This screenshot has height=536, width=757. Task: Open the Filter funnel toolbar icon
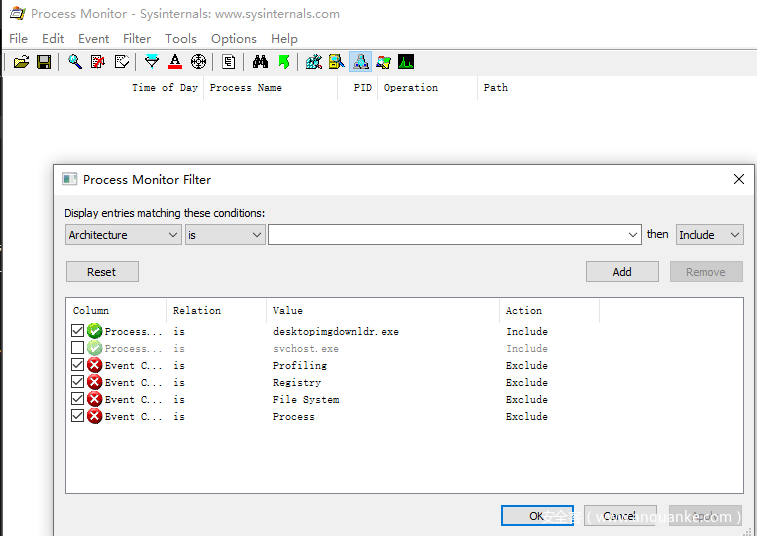(x=152, y=62)
